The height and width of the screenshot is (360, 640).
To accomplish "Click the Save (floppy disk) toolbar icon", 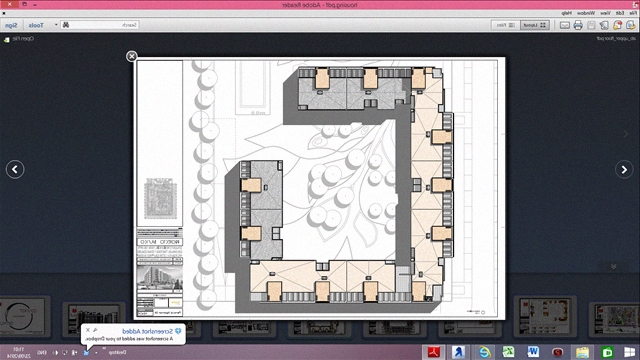I will [591, 25].
